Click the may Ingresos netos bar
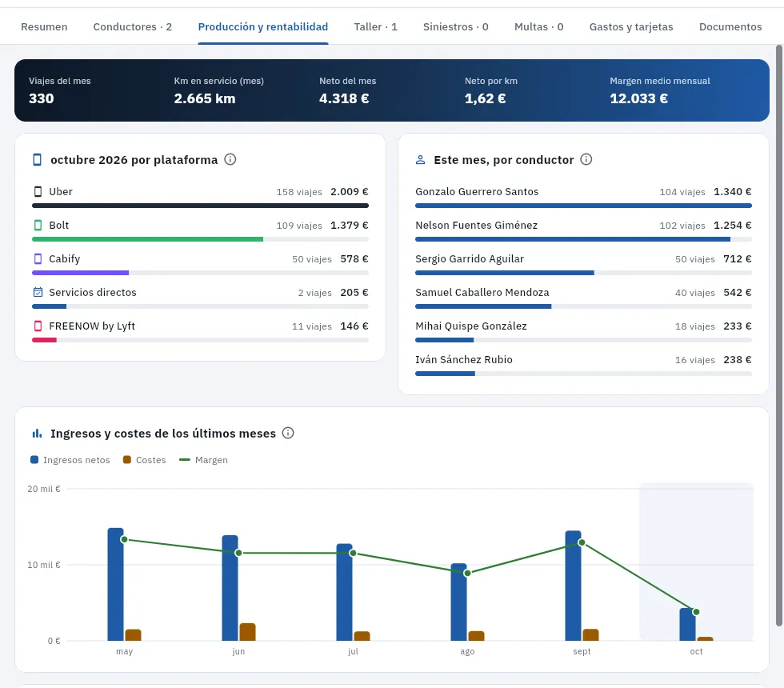This screenshot has width=784, height=688. point(115,584)
